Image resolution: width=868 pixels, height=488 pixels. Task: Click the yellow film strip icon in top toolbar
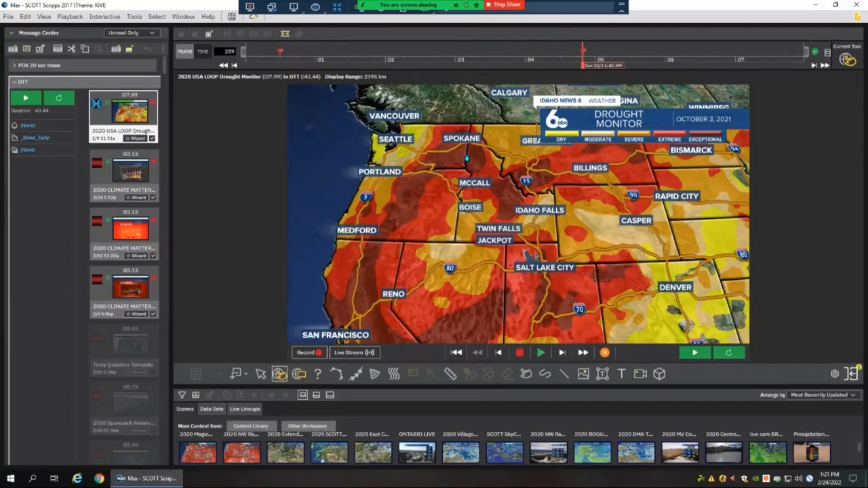285,34
